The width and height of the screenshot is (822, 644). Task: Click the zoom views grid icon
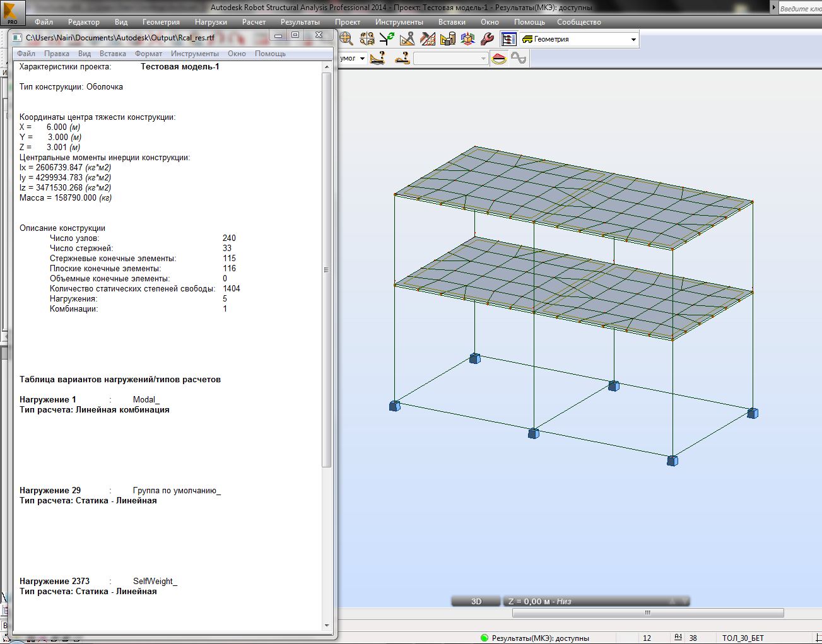coord(367,39)
